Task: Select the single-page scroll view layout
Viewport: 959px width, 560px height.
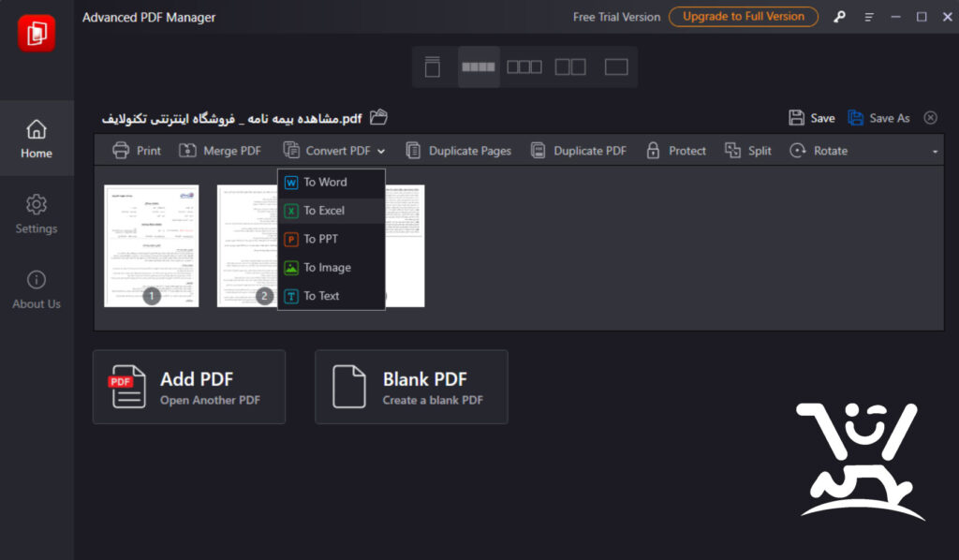Action: pos(433,66)
